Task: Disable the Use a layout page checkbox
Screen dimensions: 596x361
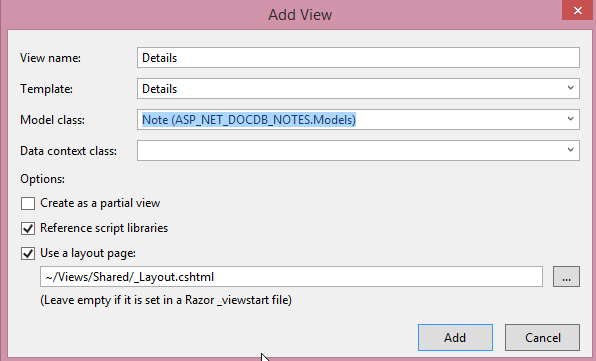Action: [x=28, y=253]
